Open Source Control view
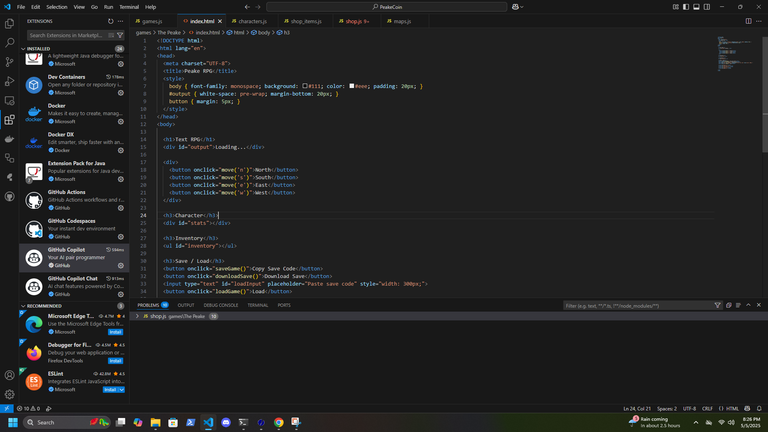The width and height of the screenshot is (768, 432). [x=9, y=62]
